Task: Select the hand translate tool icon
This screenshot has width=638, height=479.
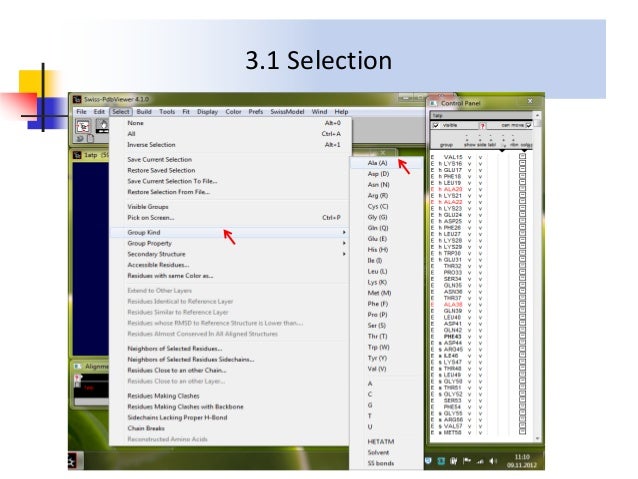Action: coord(102,126)
